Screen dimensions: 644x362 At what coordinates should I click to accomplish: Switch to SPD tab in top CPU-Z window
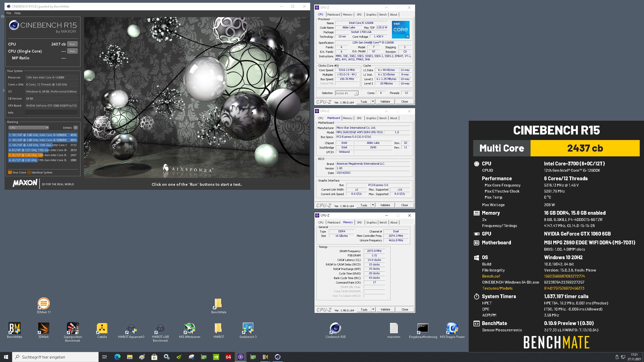point(359,15)
